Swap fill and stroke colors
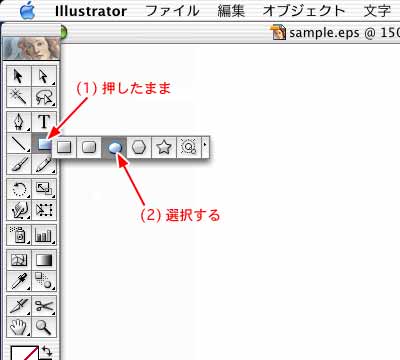Screen dimensions: 400x360 pos(47,352)
